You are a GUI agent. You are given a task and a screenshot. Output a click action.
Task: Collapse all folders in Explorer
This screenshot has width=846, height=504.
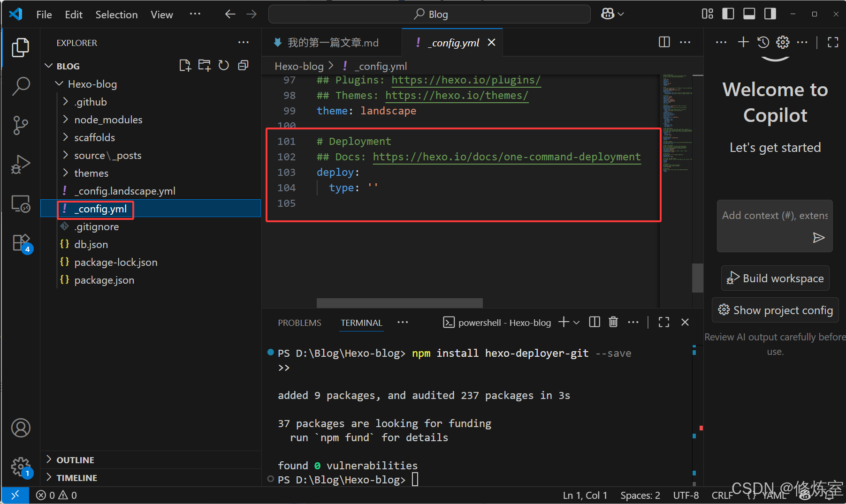pyautogui.click(x=243, y=66)
